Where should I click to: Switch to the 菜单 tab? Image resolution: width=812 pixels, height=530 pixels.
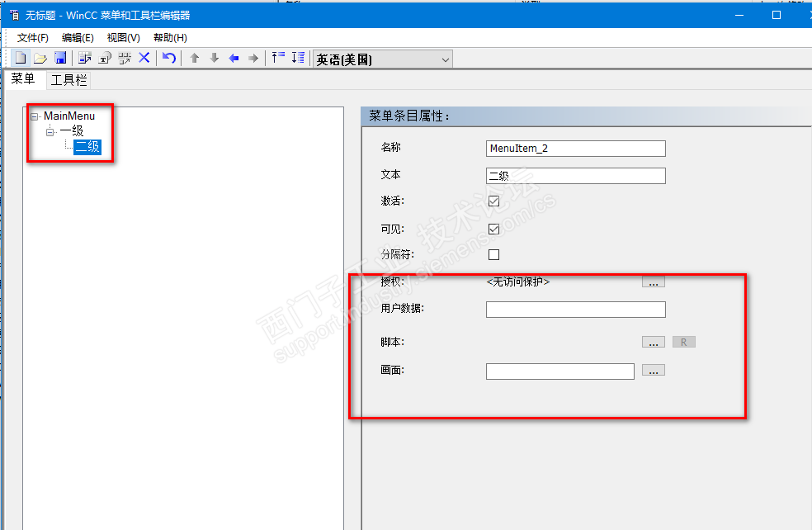coord(23,78)
